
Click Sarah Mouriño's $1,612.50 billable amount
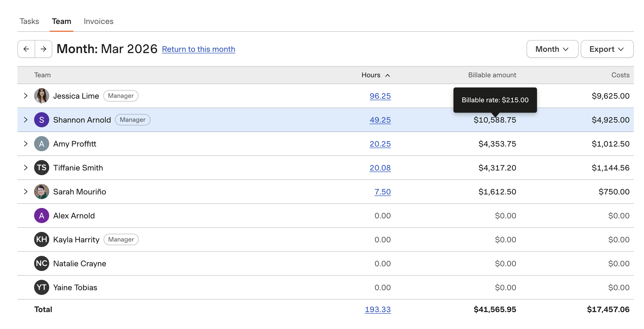click(497, 192)
